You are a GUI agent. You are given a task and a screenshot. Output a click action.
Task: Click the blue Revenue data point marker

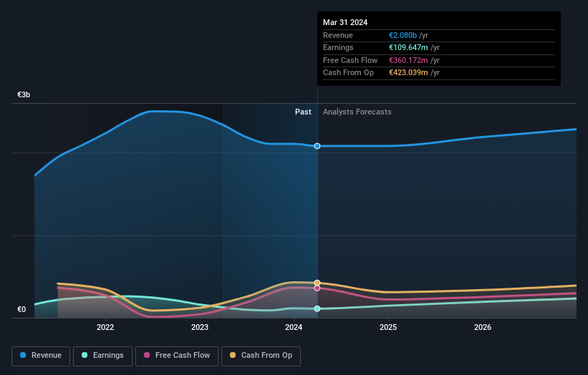tap(317, 146)
